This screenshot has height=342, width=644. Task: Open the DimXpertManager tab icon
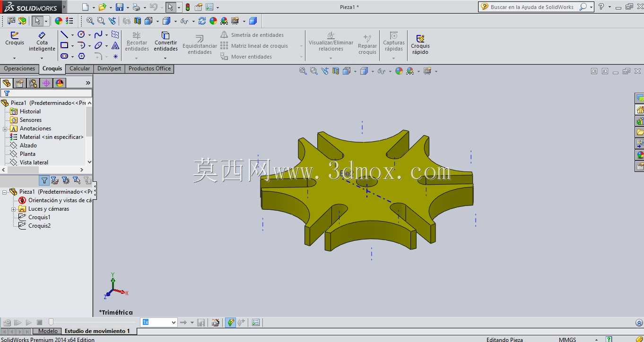point(46,83)
